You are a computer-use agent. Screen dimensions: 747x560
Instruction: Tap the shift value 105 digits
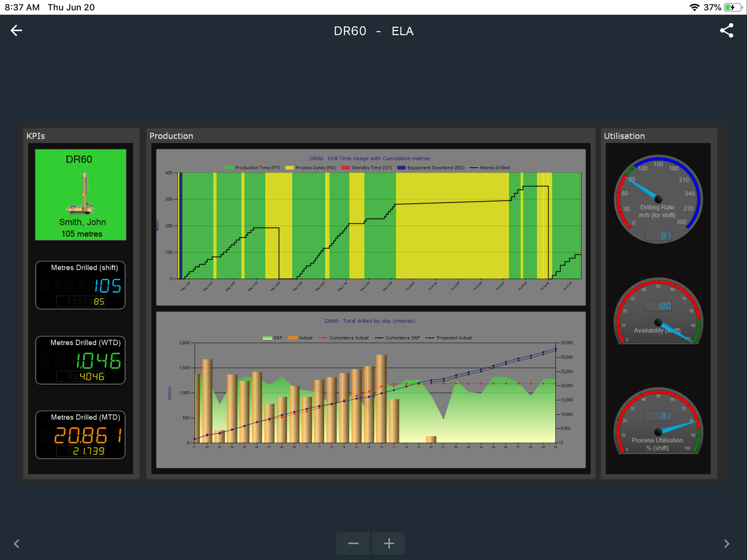click(x=107, y=286)
